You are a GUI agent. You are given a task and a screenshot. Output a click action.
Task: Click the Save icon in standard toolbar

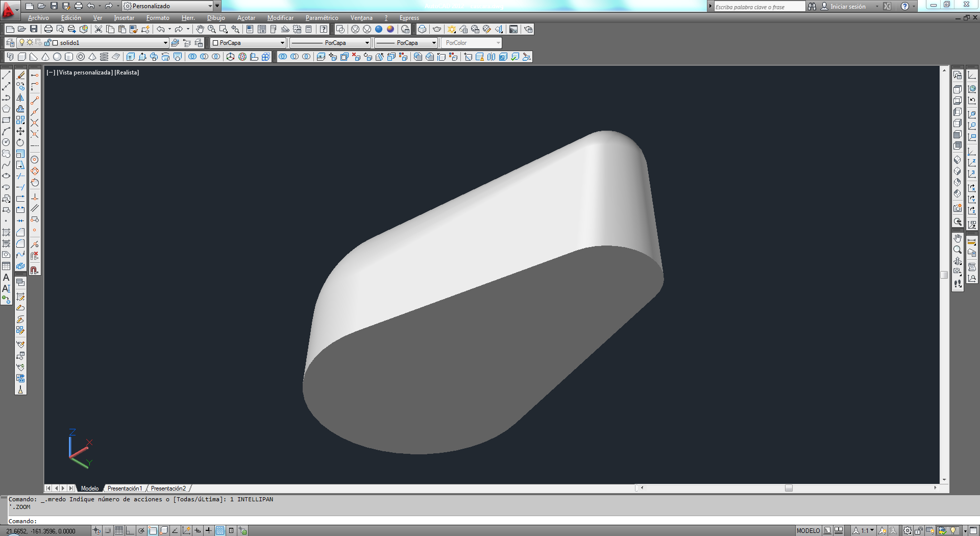pyautogui.click(x=34, y=29)
